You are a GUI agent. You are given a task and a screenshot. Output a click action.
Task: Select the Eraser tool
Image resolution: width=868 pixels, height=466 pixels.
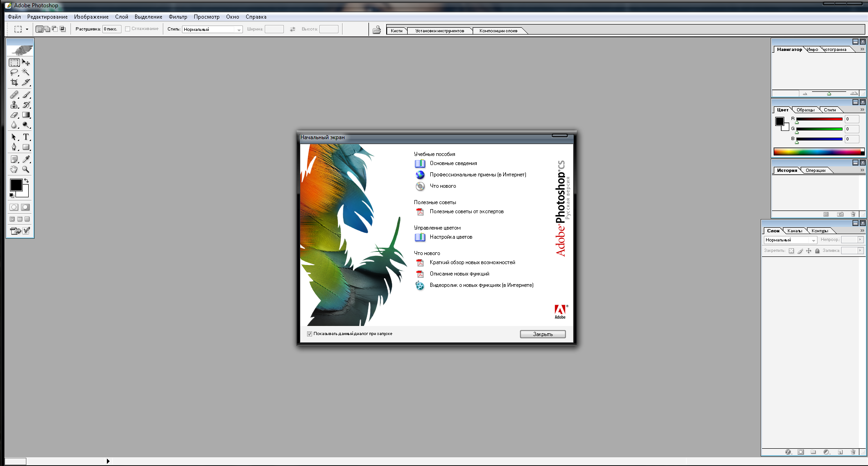click(14, 115)
